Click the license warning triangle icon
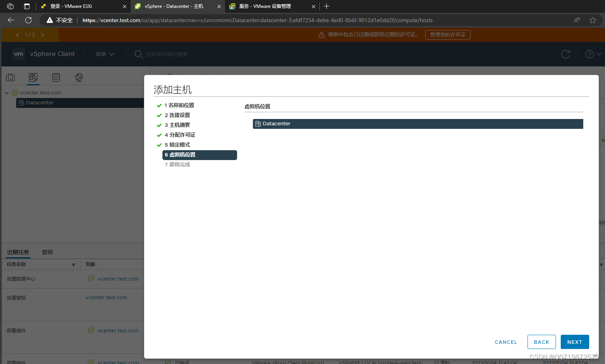 coord(322,35)
